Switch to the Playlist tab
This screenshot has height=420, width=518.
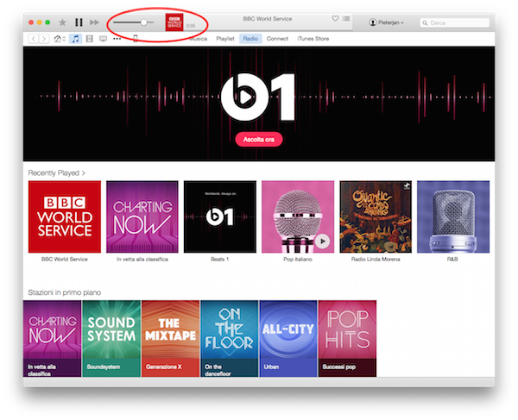225,39
